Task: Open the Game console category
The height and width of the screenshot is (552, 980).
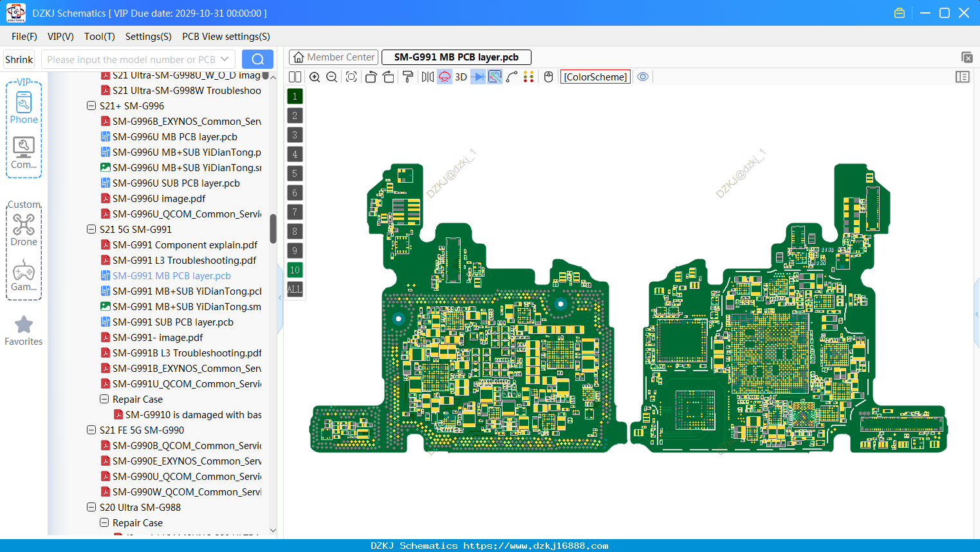Action: point(24,275)
